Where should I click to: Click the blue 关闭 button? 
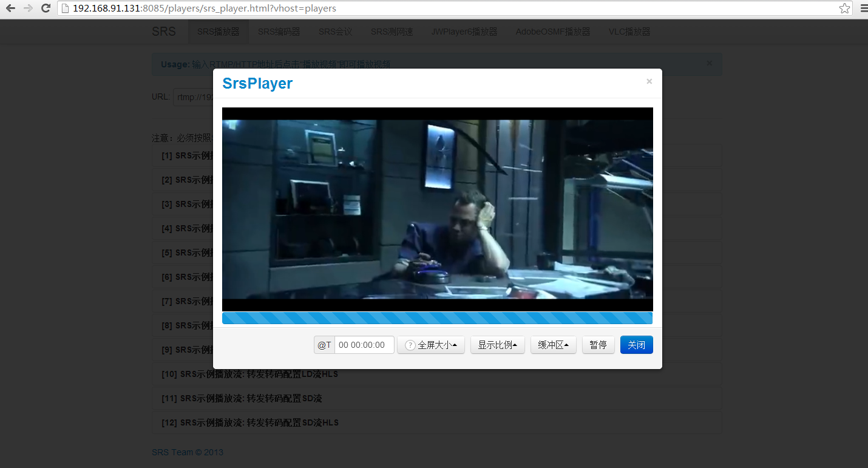click(636, 345)
